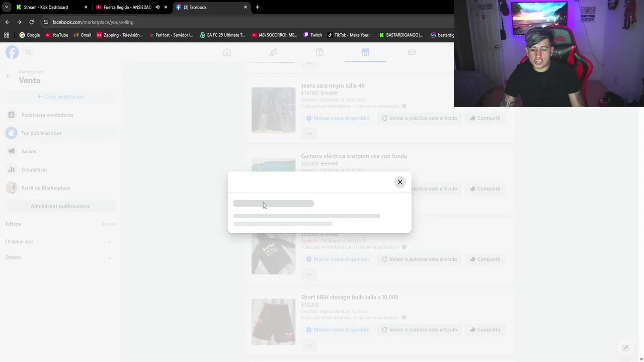644x362 pixels.
Task: Open more options for the Agotado listing
Action: pyautogui.click(x=309, y=275)
